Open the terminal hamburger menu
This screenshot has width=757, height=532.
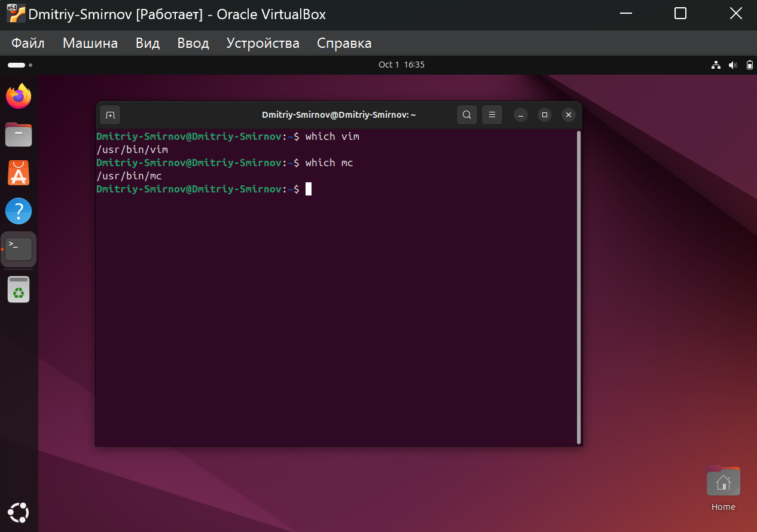coord(492,115)
